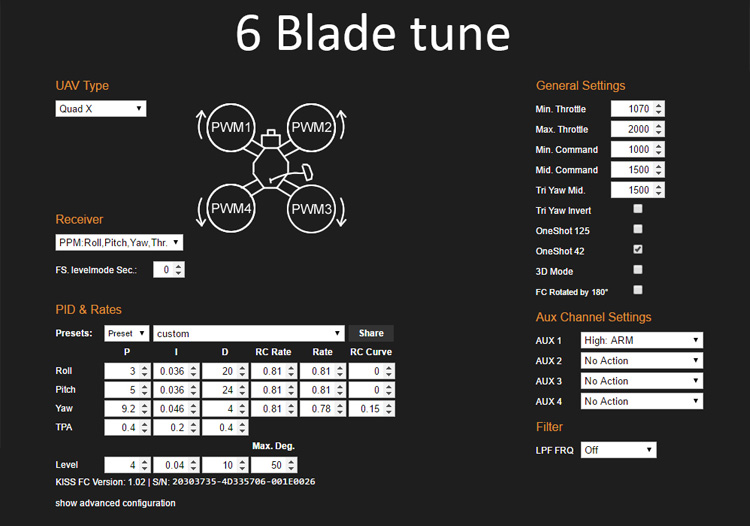Image resolution: width=750 pixels, height=526 pixels.
Task: Open the custom presets name dropdown
Action: click(248, 333)
